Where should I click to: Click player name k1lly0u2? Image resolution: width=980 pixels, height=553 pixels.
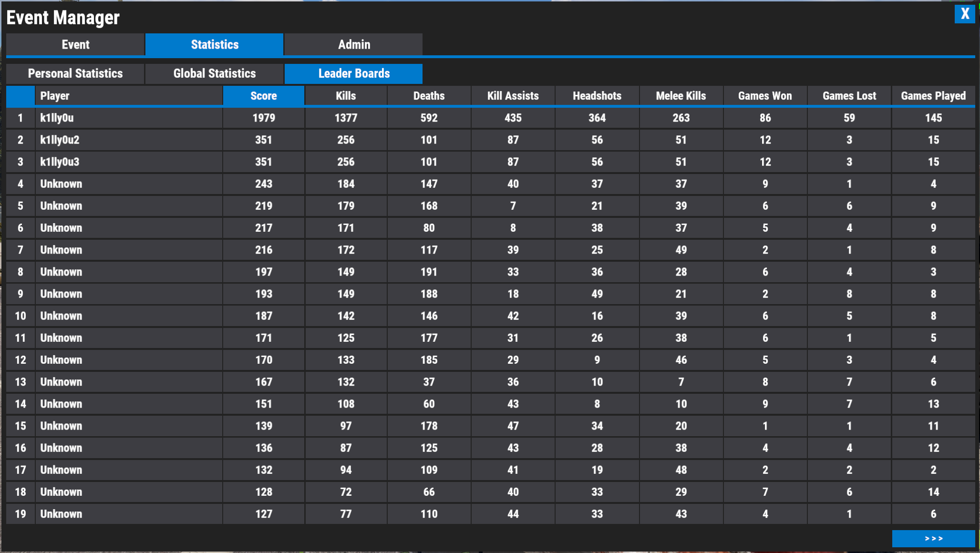click(60, 140)
